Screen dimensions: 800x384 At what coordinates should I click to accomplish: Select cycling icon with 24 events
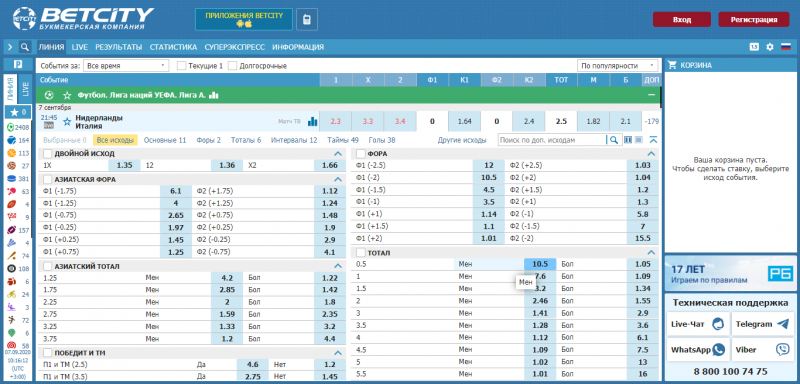pyautogui.click(x=11, y=294)
